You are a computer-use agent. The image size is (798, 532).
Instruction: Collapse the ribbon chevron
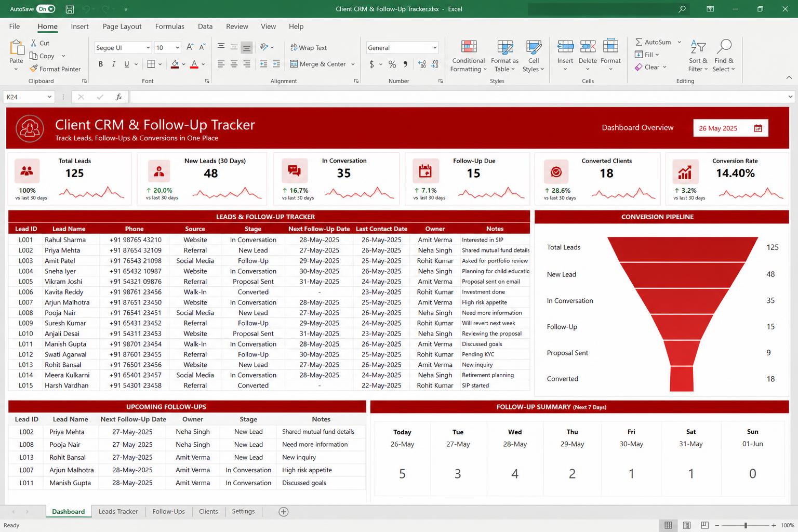pos(789,77)
